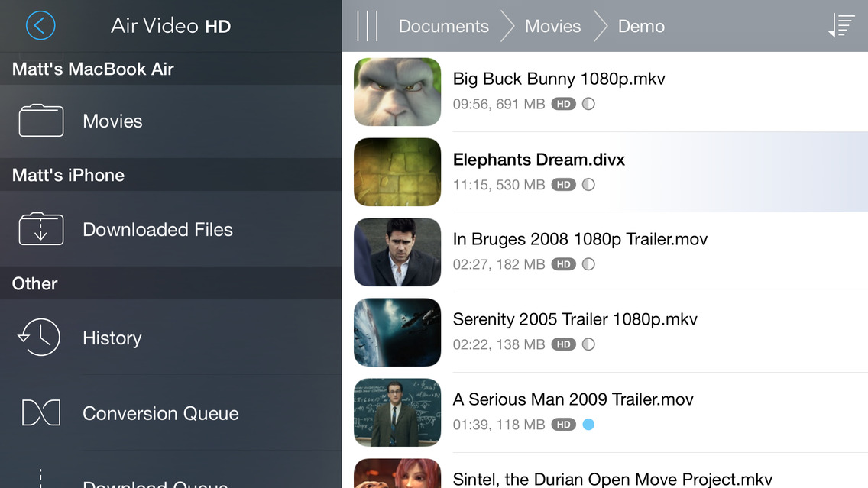The height and width of the screenshot is (488, 868).
Task: Open the sort order icon
Action: tap(840, 26)
